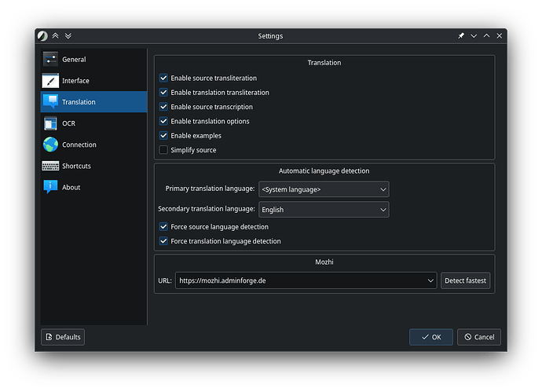The height and width of the screenshot is (392, 542).
Task: Click the Shortcuts keyboard icon
Action: click(x=50, y=166)
